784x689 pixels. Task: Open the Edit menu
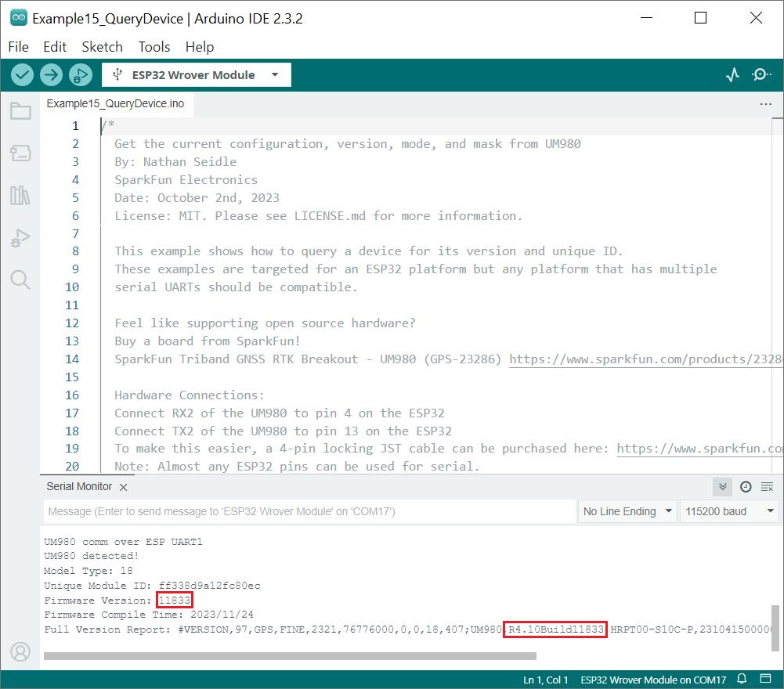[x=55, y=47]
